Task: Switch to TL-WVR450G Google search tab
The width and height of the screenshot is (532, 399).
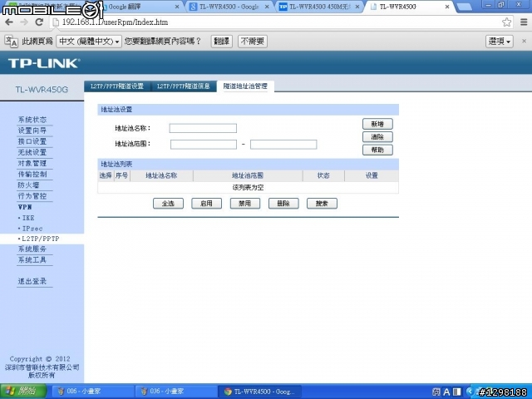Action: (230, 7)
